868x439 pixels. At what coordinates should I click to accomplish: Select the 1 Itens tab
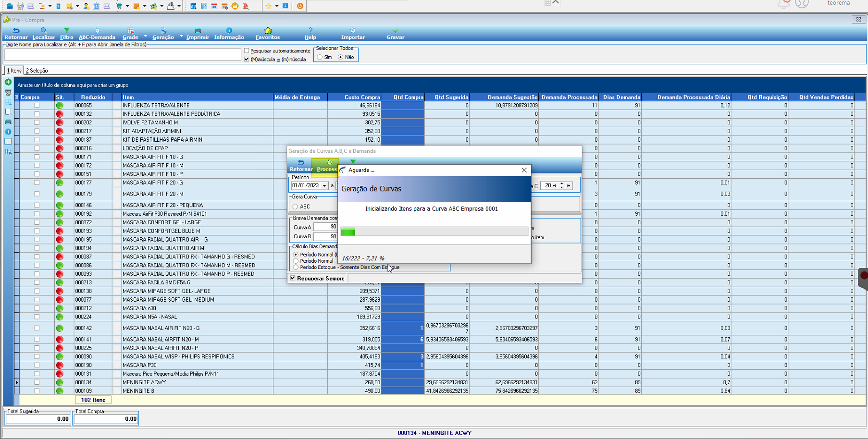click(14, 71)
